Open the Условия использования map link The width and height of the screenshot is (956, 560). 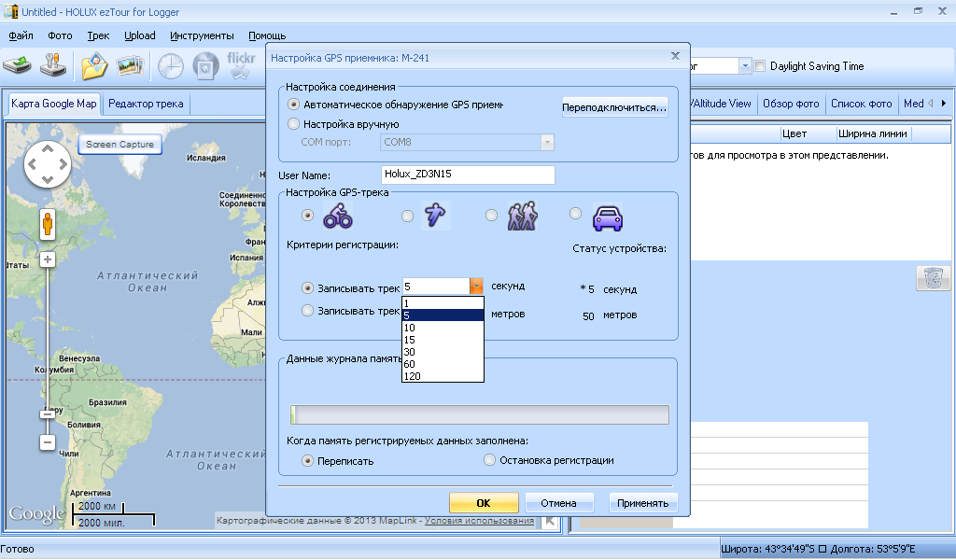(479, 521)
